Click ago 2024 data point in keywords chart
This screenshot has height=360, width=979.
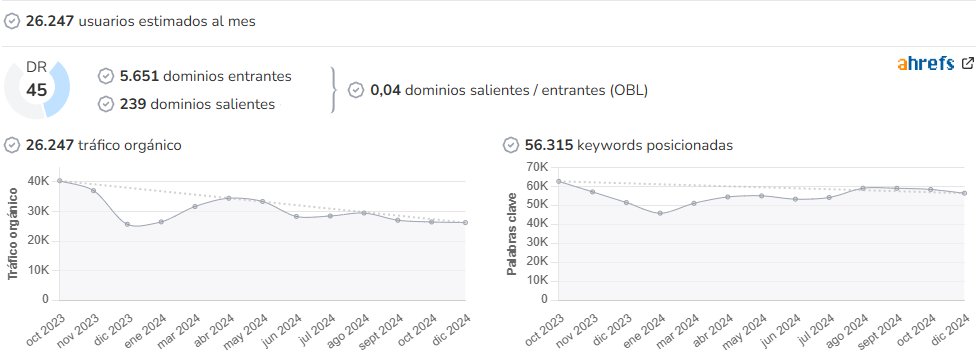point(863,188)
